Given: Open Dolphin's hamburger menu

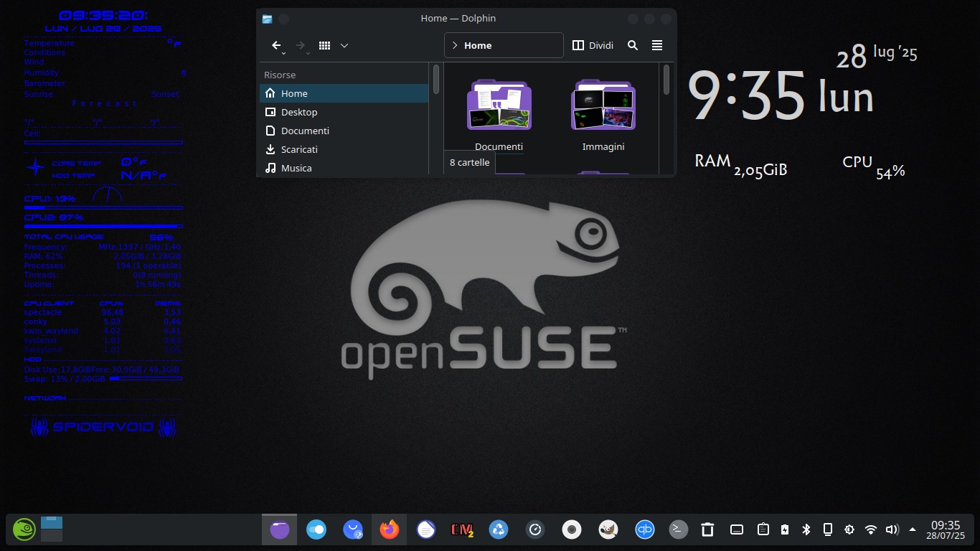Looking at the screenshot, I should pos(657,45).
